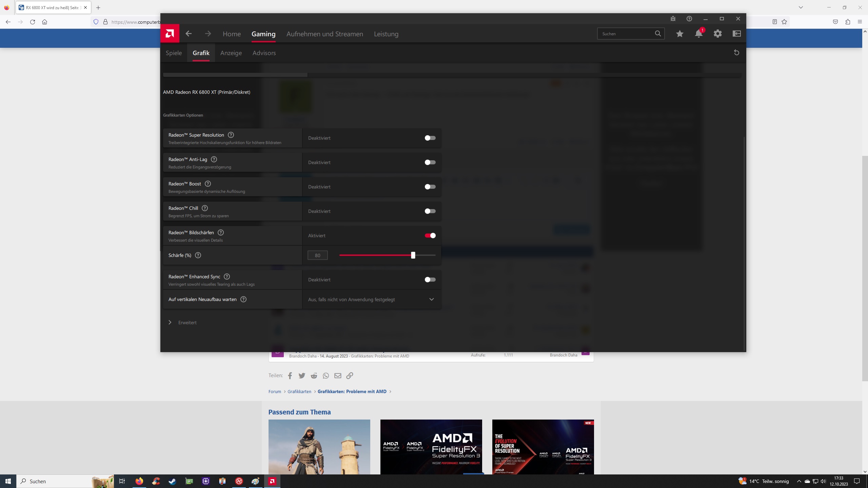This screenshot has width=868, height=488.
Task: Turn on Radeon Anti-Lag switch
Action: (x=430, y=162)
